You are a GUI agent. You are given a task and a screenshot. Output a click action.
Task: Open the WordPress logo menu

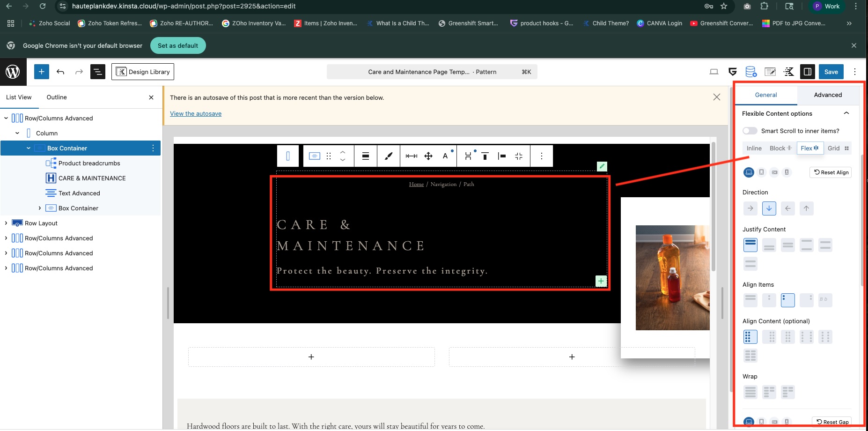(x=13, y=72)
